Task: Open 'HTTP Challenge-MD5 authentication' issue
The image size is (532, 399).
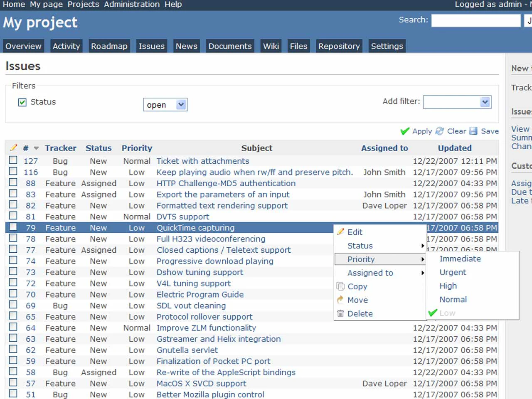Action: (226, 183)
